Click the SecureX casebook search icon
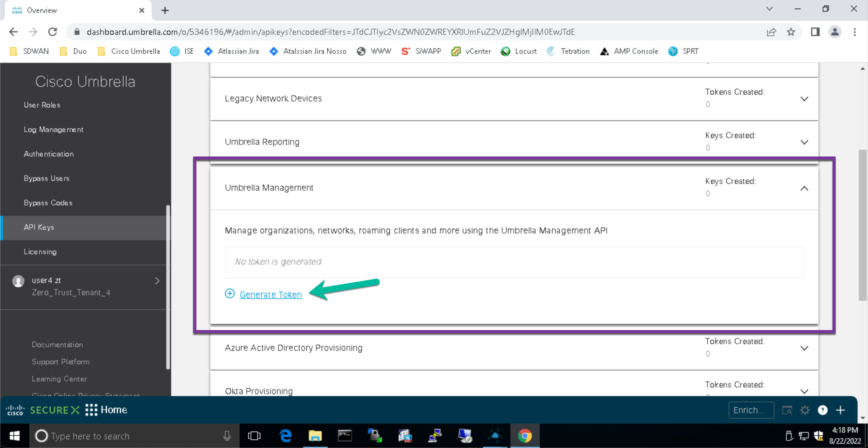868x448 pixels. [788, 410]
